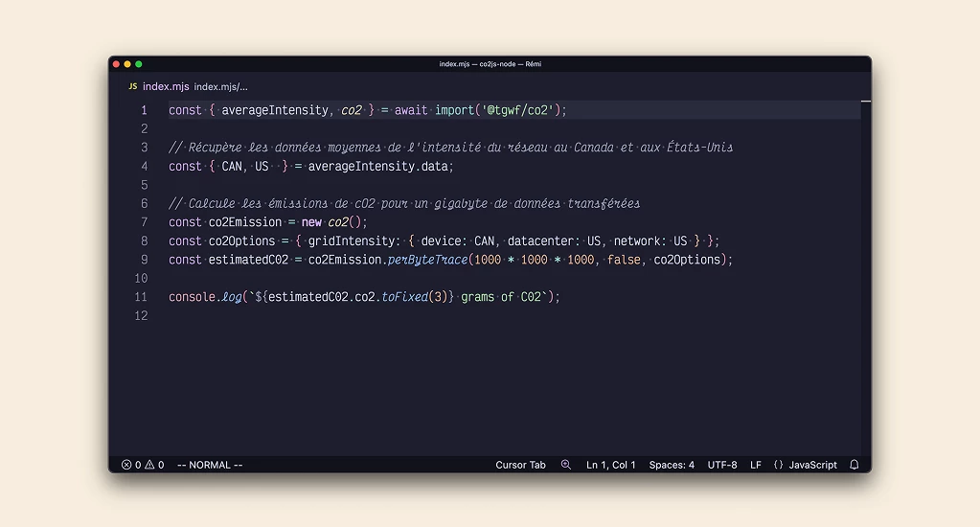Open the notifications bell icon

click(855, 465)
